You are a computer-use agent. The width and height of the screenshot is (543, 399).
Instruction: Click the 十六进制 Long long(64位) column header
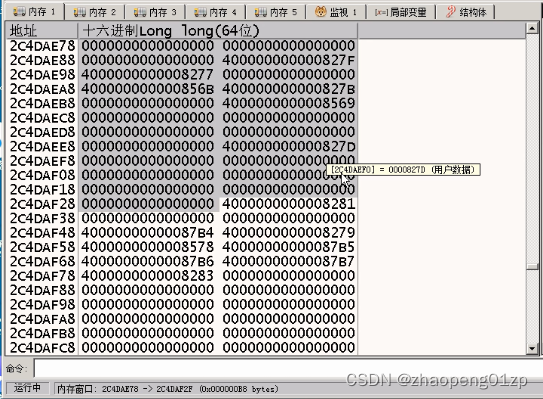[218, 31]
